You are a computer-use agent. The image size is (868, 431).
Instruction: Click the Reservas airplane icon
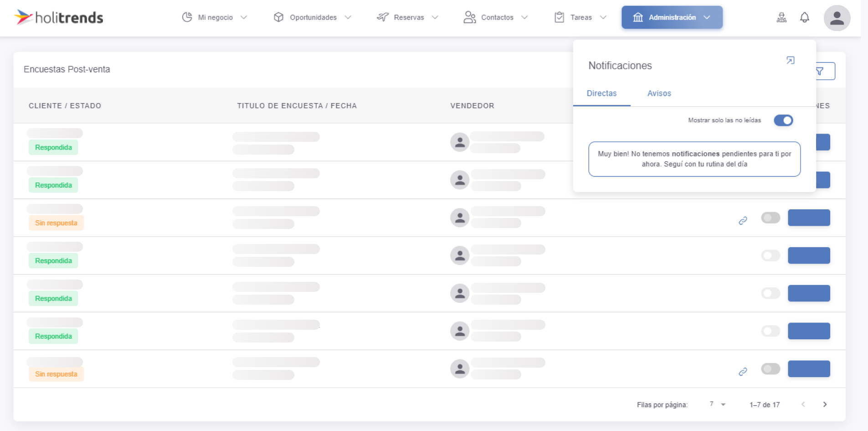coord(382,17)
